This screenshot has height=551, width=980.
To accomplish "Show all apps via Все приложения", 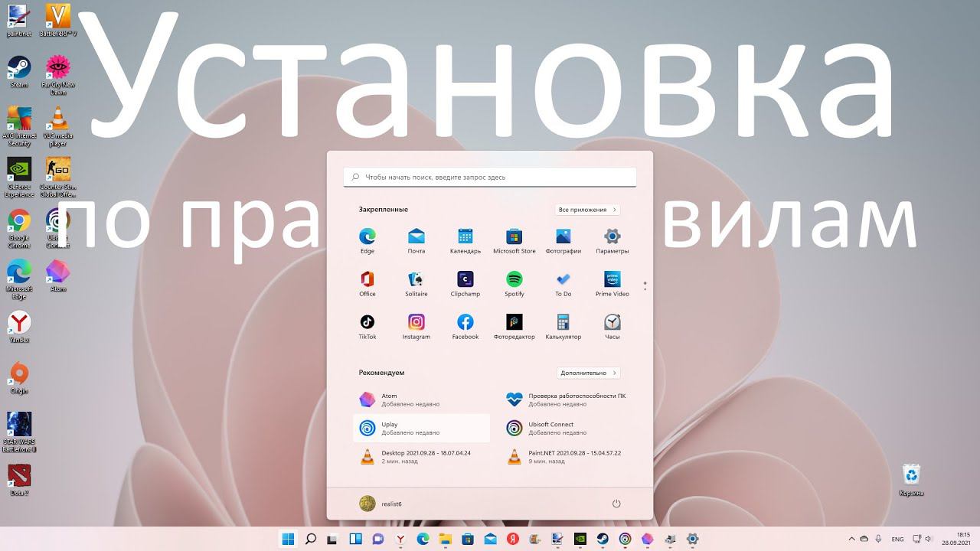I will coord(587,210).
